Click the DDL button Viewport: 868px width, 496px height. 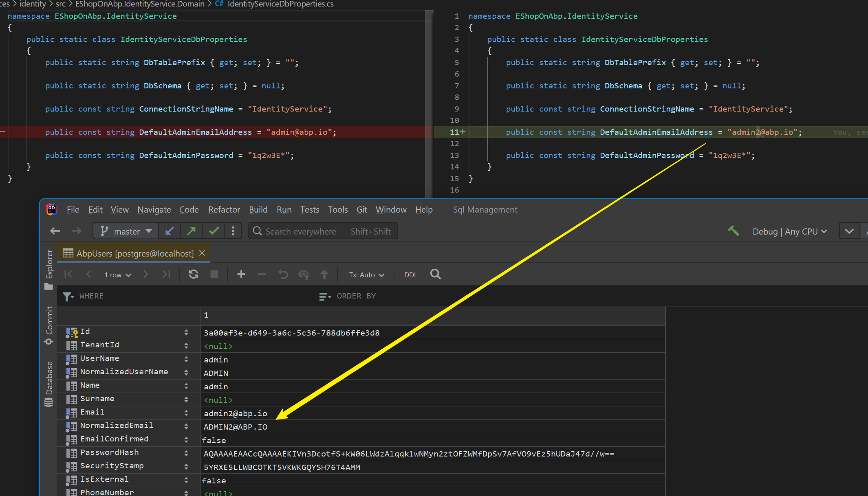(x=410, y=274)
